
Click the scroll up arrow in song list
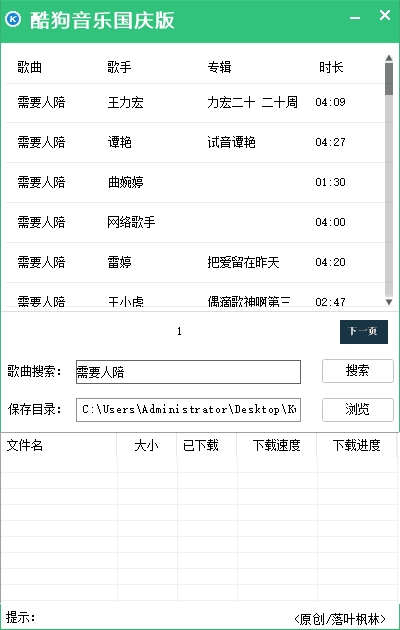[x=389, y=58]
